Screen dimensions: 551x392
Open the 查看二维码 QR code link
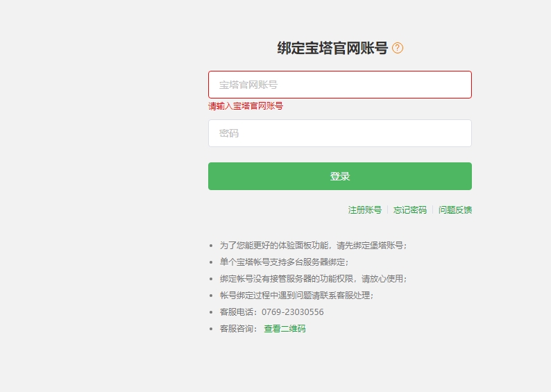tap(285, 329)
